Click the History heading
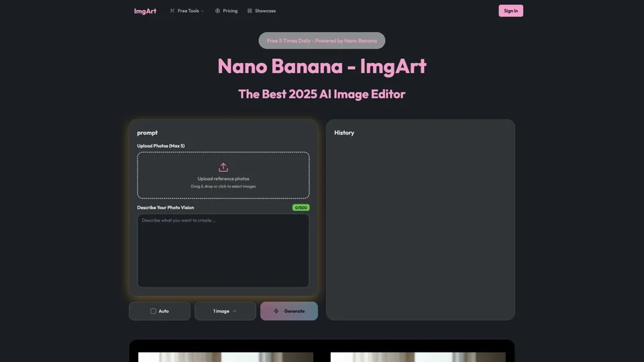 click(344, 133)
